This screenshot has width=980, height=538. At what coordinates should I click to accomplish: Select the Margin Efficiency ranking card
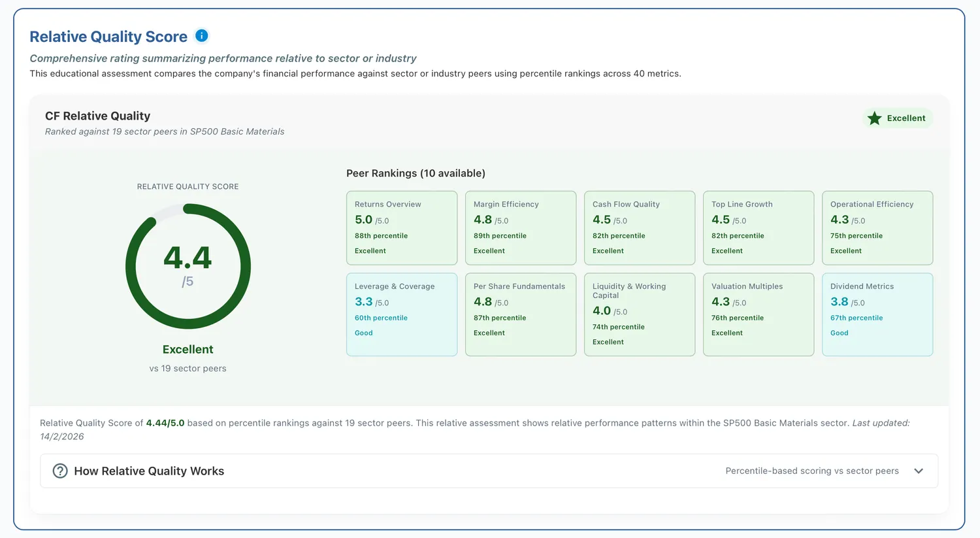coord(521,227)
